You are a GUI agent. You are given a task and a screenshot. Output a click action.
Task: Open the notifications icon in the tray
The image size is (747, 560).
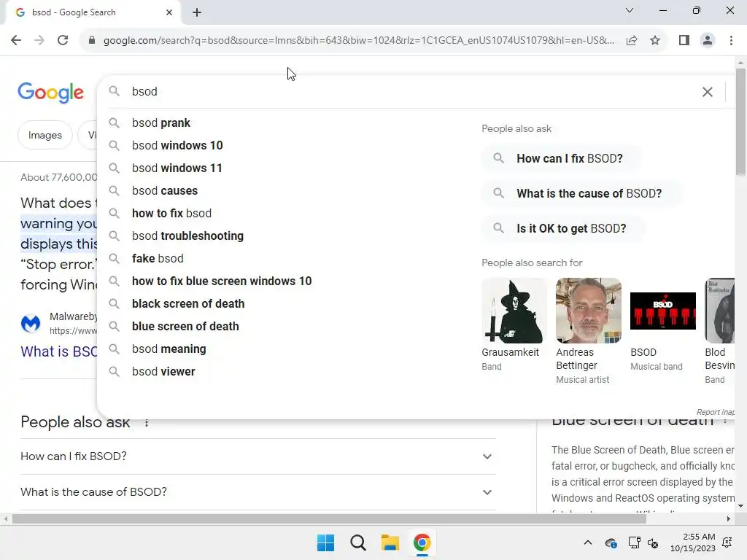[727, 542]
